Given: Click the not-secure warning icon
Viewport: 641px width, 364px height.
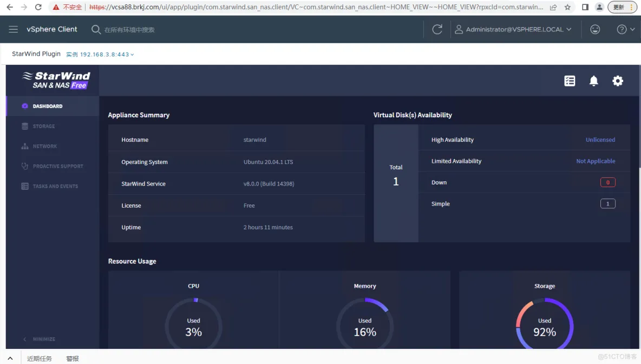Looking at the screenshot, I should (56, 7).
